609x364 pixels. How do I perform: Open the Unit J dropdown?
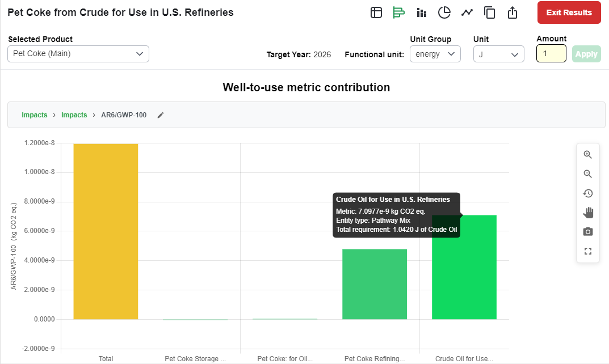pos(498,54)
